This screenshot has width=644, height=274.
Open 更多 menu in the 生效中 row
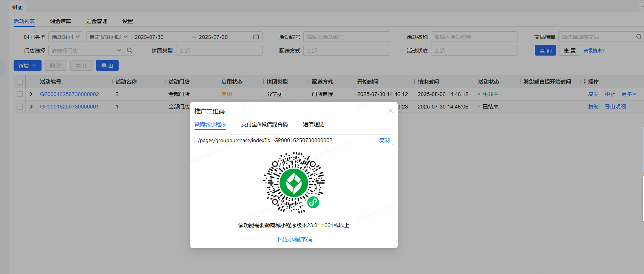(x=629, y=94)
